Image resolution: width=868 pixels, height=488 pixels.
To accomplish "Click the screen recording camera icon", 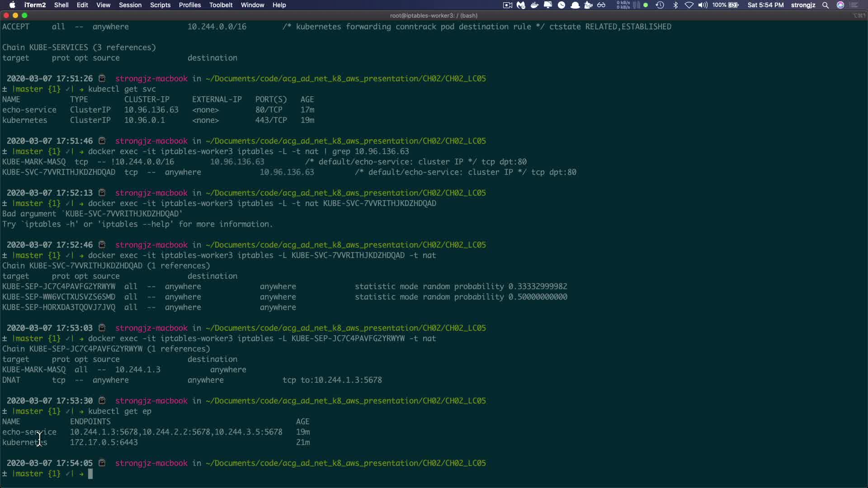I will pos(507,5).
